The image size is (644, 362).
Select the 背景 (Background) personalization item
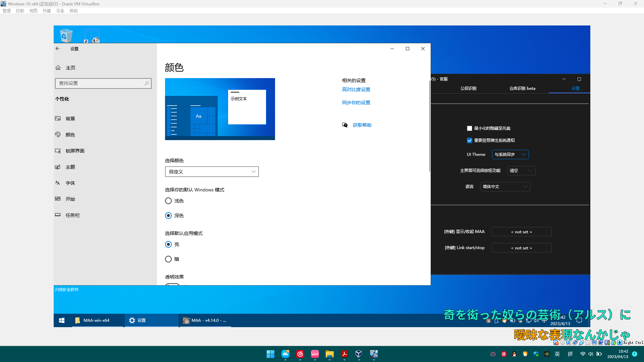pos(71,118)
